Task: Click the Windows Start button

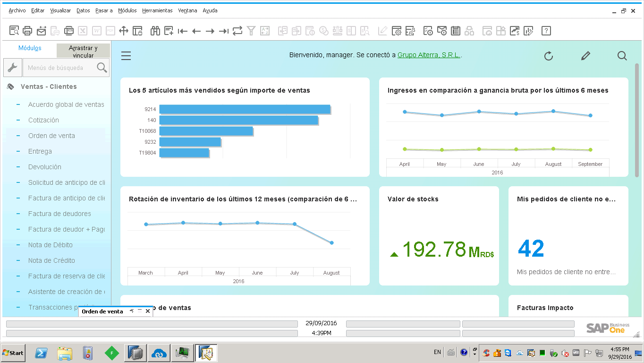Action: pyautogui.click(x=13, y=353)
